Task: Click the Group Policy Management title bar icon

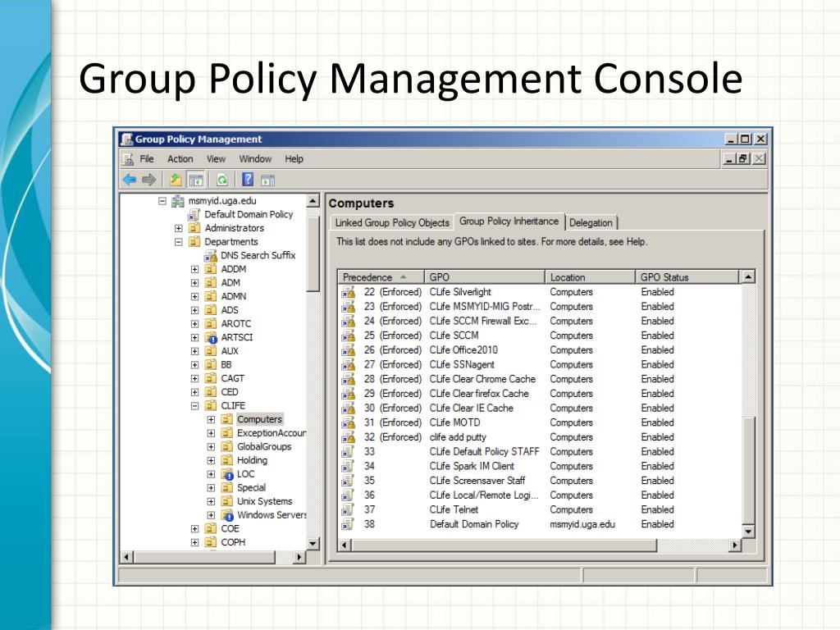Action: pyautogui.click(x=127, y=139)
